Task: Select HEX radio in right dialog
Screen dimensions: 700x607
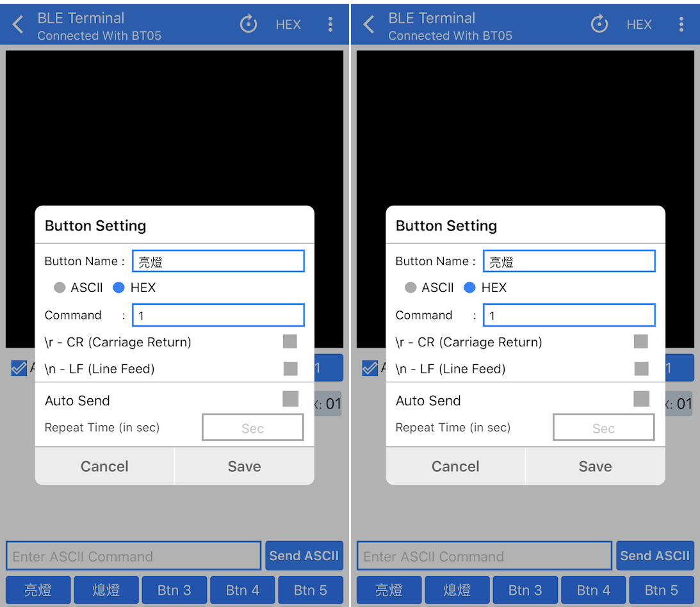Action: pyautogui.click(x=469, y=287)
